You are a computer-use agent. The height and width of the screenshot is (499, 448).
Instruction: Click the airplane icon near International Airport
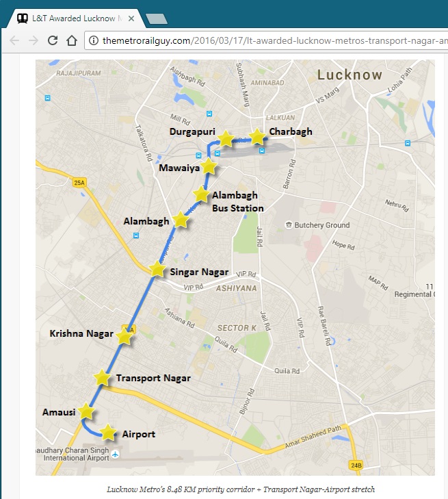click(115, 454)
